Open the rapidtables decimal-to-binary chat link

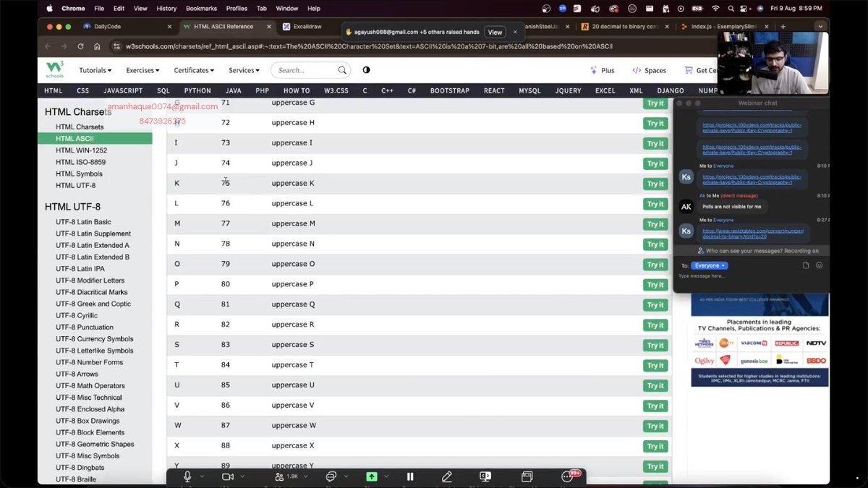coord(754,234)
